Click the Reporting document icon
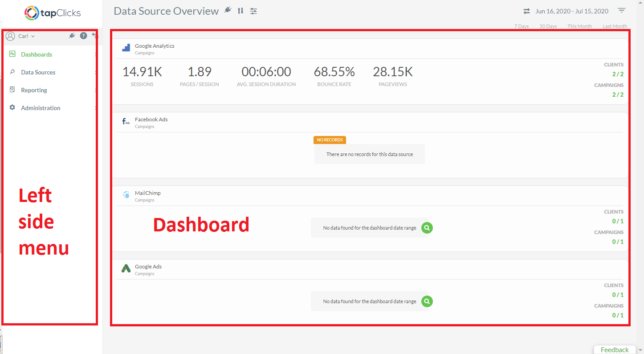This screenshot has width=644, height=354. 12,90
